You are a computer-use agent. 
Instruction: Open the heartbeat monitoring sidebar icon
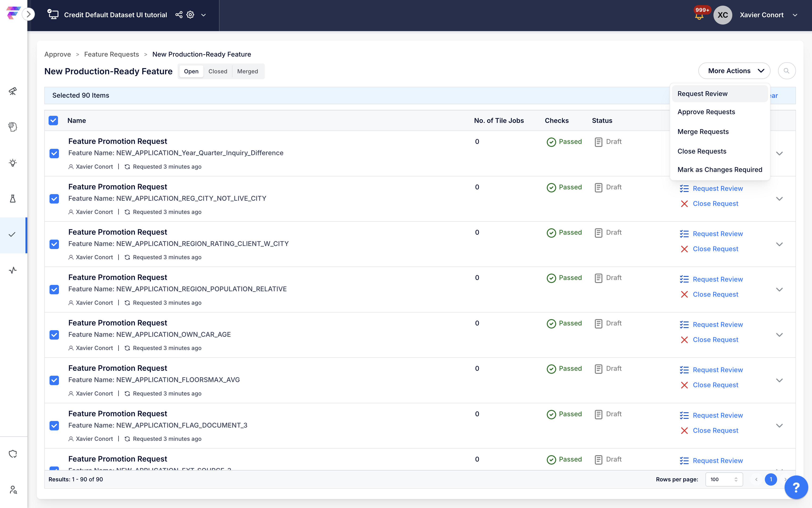tap(13, 270)
